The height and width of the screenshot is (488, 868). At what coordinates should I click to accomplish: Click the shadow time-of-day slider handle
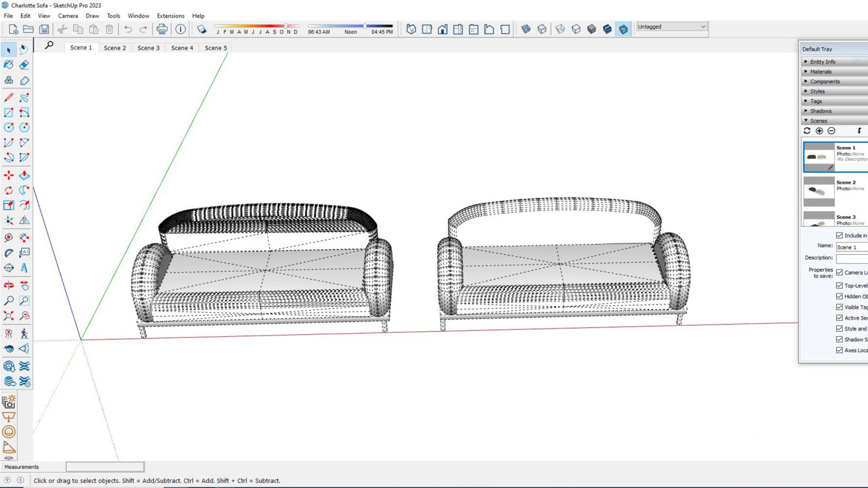pos(365,26)
